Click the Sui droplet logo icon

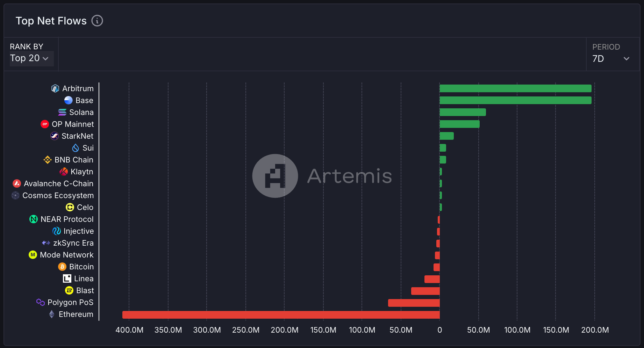coord(76,148)
